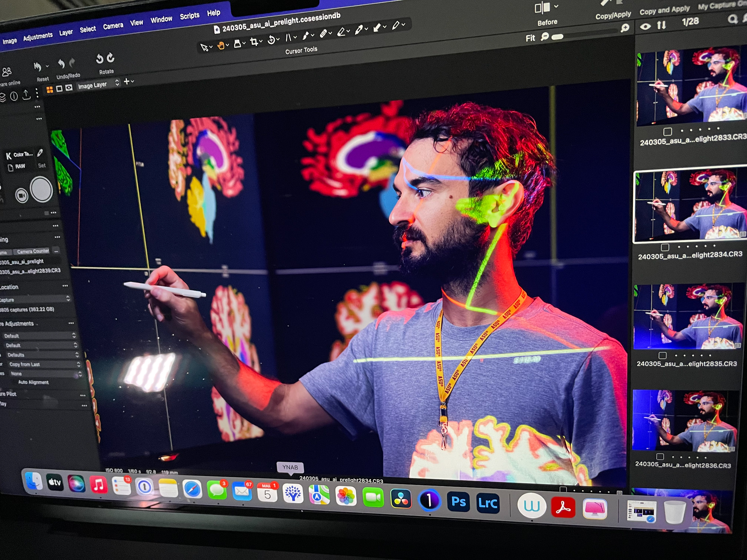Click the Reset adjustments icon
747x560 pixels.
click(38, 67)
